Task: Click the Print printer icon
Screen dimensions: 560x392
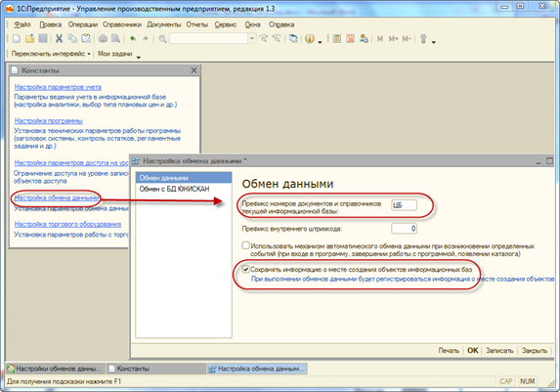Action: [x=103, y=38]
